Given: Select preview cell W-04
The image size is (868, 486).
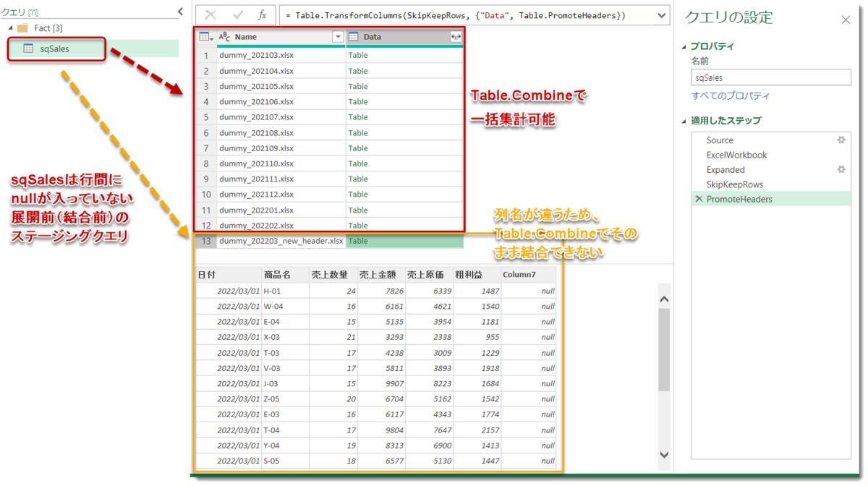Looking at the screenshot, I should 285,306.
